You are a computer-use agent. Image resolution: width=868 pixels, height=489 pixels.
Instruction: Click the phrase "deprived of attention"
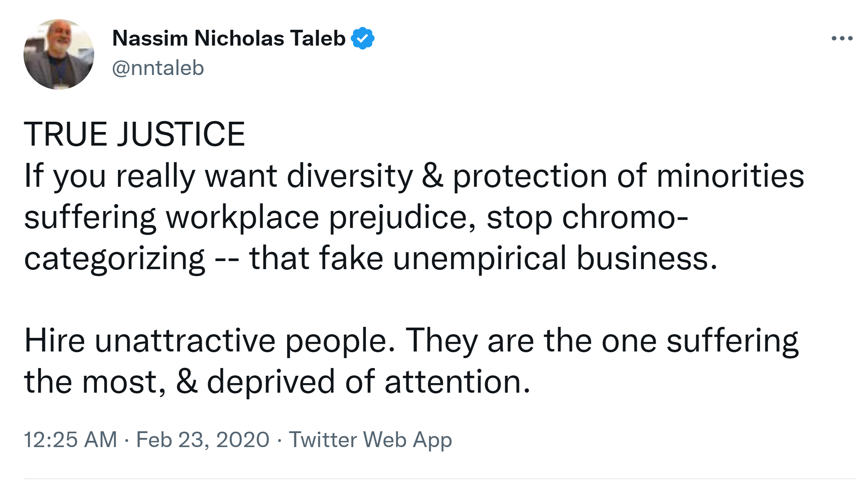click(x=368, y=382)
